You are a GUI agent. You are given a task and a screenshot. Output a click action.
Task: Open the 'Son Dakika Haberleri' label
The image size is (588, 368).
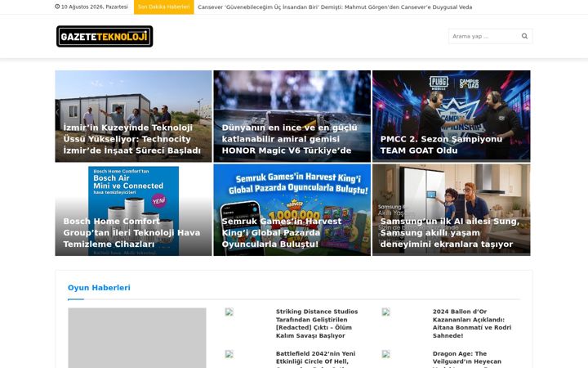tap(164, 7)
